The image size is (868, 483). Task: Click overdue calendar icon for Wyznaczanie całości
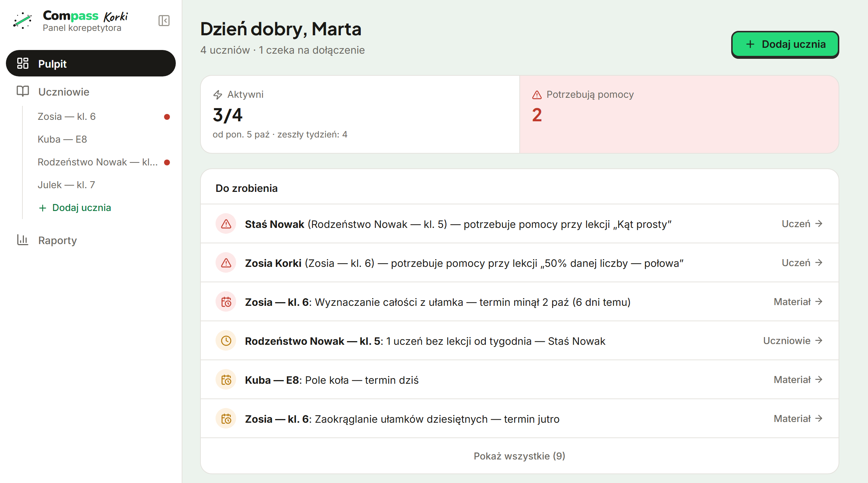[226, 301]
